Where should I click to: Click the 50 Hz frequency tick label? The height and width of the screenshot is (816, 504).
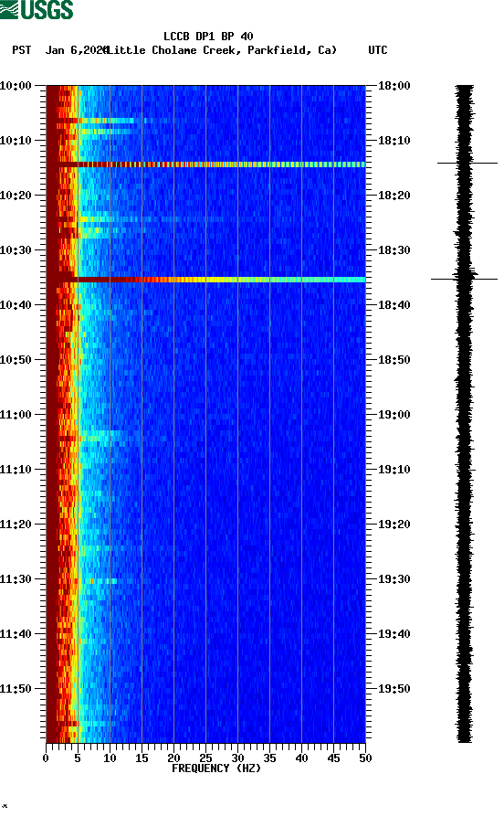click(365, 758)
